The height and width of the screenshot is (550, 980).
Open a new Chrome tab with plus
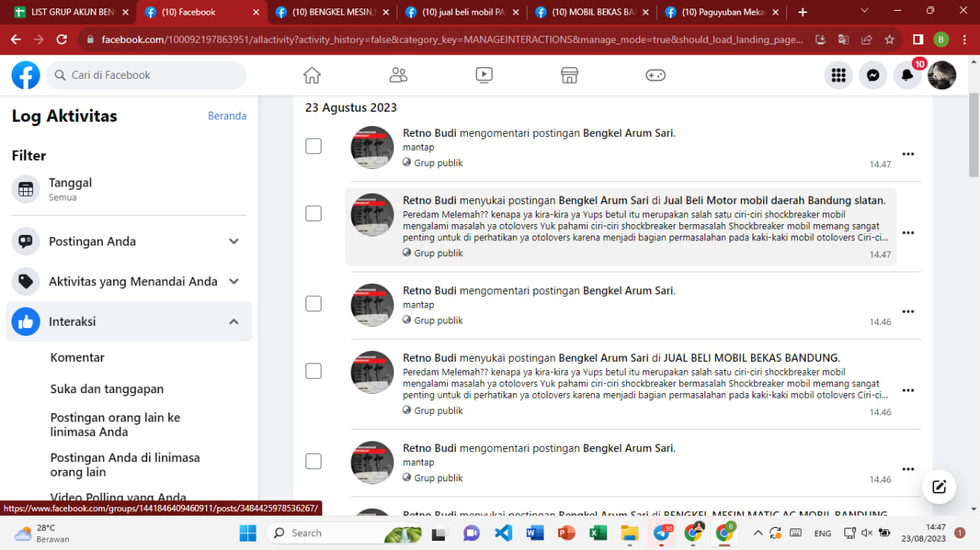pos(802,12)
